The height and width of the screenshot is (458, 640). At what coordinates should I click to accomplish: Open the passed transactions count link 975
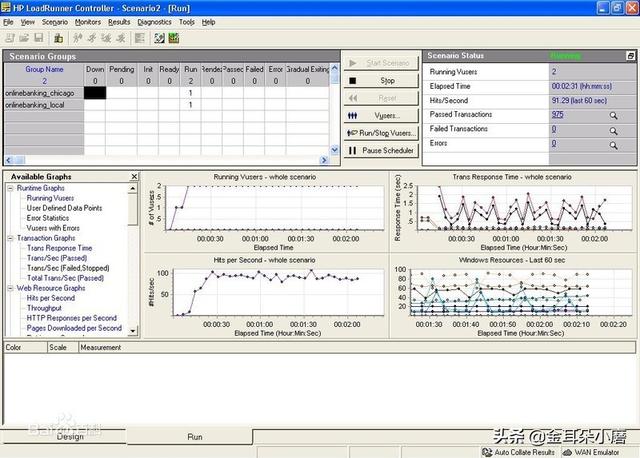pos(557,115)
